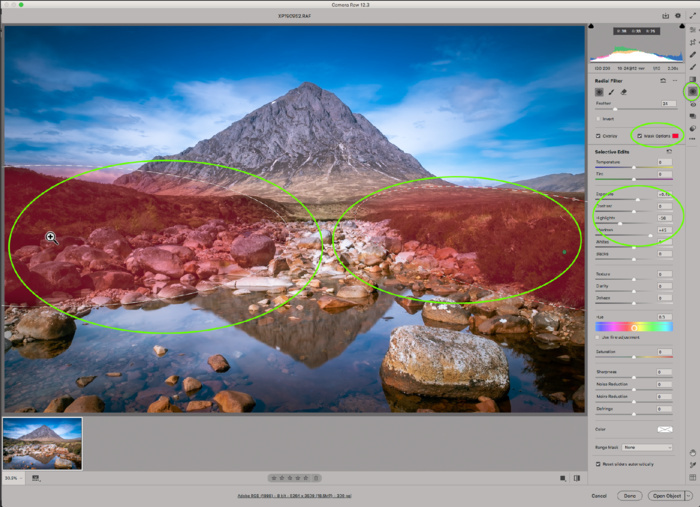Click the Hand tool icon
700x507 pixels.
[x=692, y=452]
